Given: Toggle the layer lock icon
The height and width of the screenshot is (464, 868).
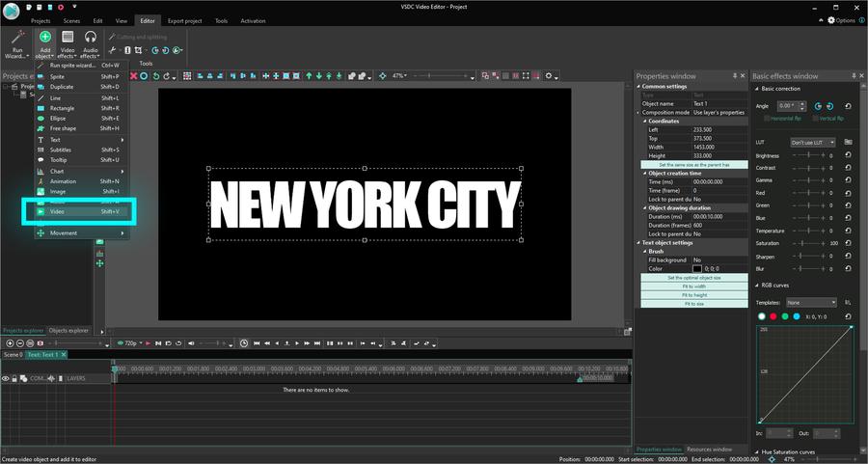Looking at the screenshot, I should pos(14,378).
